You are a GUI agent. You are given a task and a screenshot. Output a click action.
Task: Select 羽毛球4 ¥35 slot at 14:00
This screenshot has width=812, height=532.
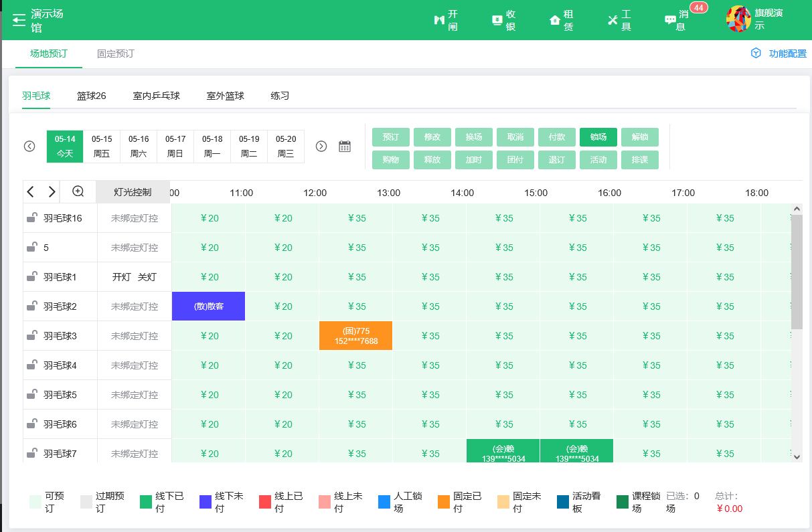click(x=503, y=365)
